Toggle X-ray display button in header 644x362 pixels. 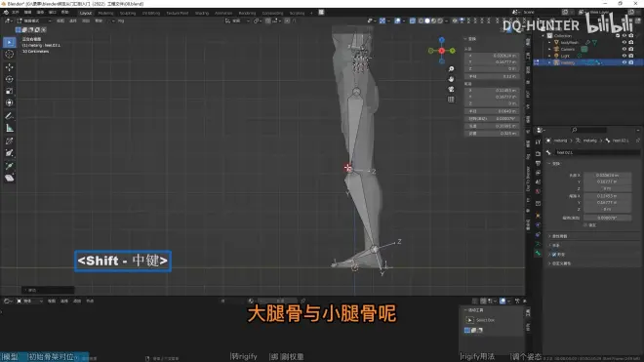(413, 20)
